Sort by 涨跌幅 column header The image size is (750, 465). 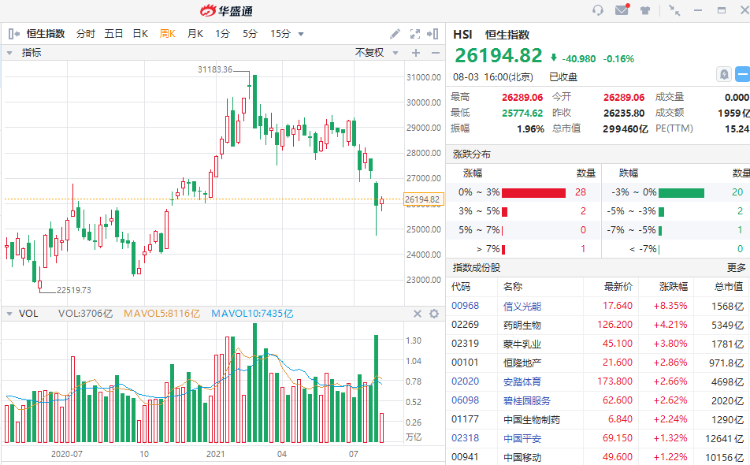point(673,287)
